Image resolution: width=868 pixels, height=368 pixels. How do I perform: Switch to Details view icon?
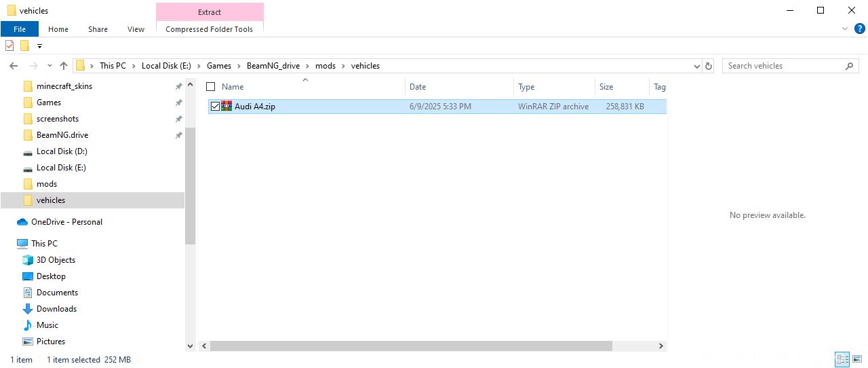pos(842,360)
